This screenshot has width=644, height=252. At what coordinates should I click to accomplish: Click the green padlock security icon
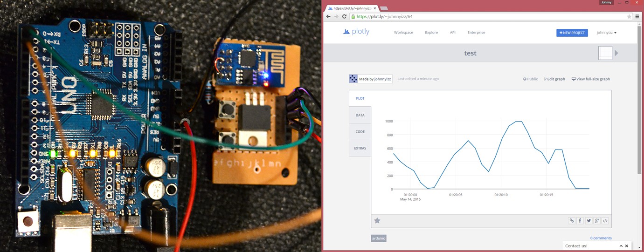tap(353, 16)
